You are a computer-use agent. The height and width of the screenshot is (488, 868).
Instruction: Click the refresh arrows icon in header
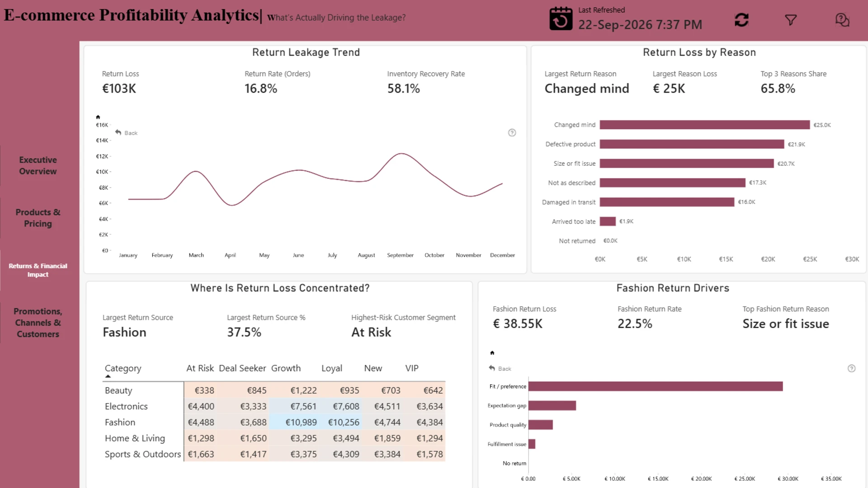pos(741,20)
